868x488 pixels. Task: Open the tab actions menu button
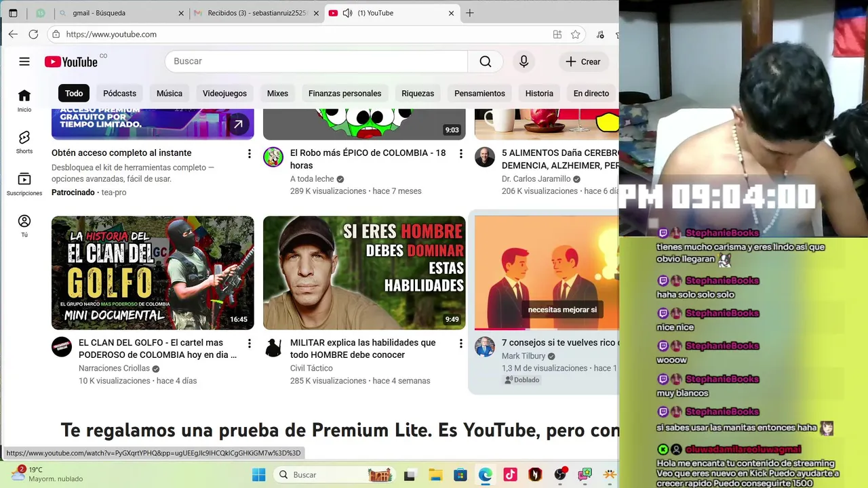[x=13, y=13]
